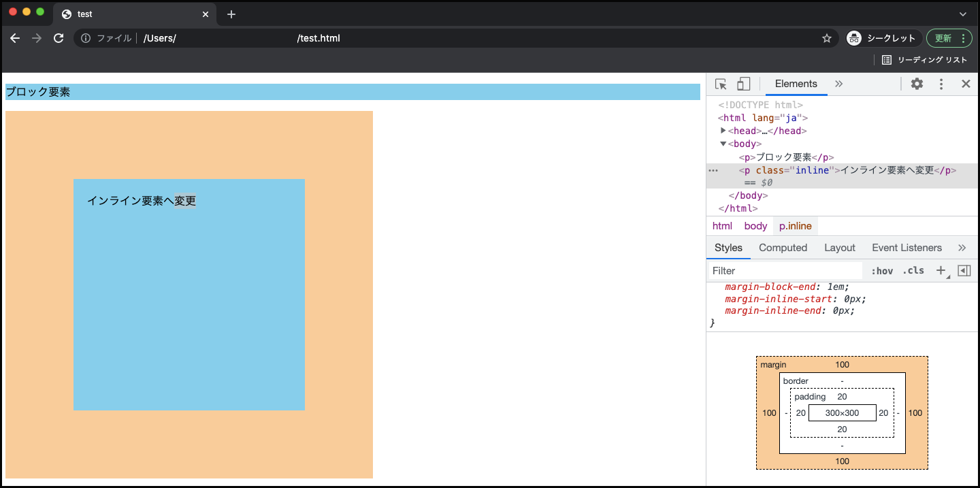Open the DevTools customize menu (three dots)

[941, 84]
